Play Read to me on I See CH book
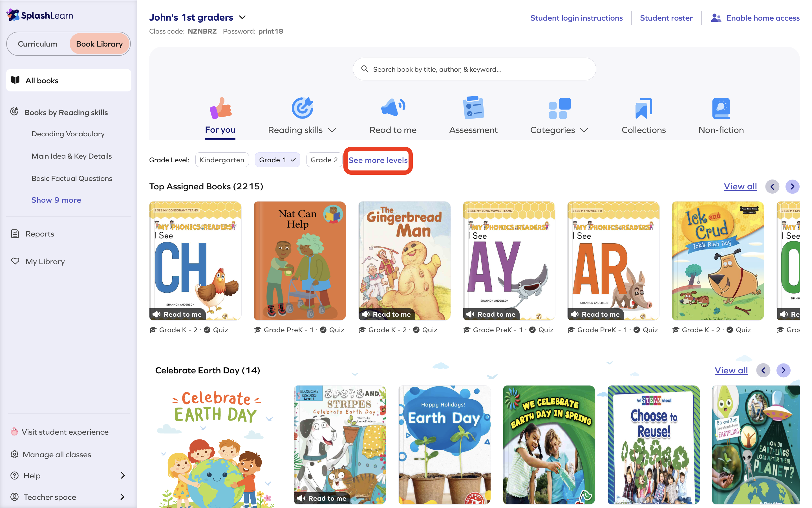The width and height of the screenshot is (812, 508). click(177, 314)
